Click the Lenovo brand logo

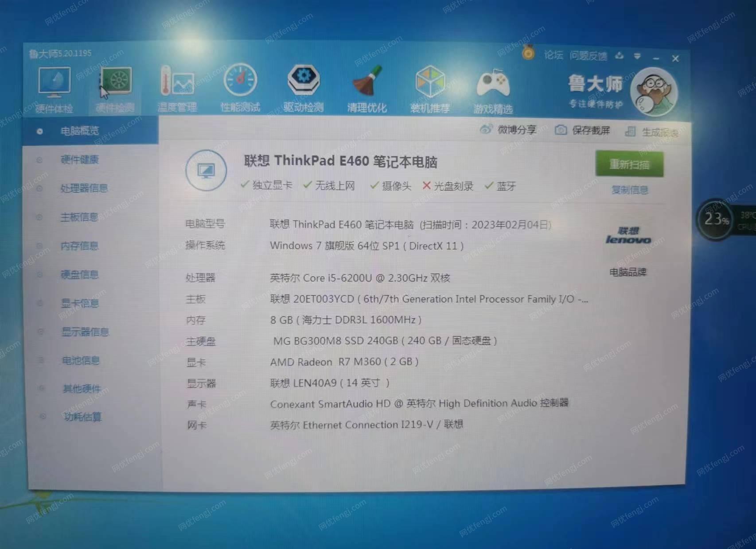(x=628, y=236)
